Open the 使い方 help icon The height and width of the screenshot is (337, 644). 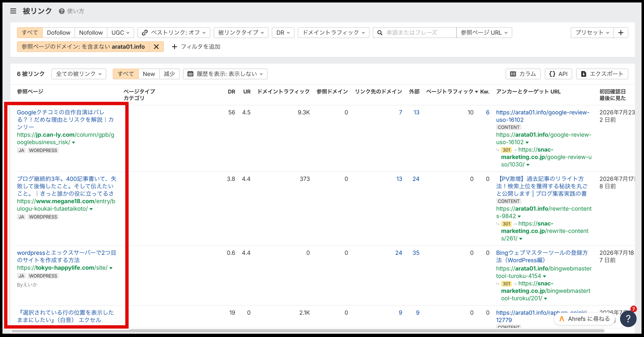[62, 11]
